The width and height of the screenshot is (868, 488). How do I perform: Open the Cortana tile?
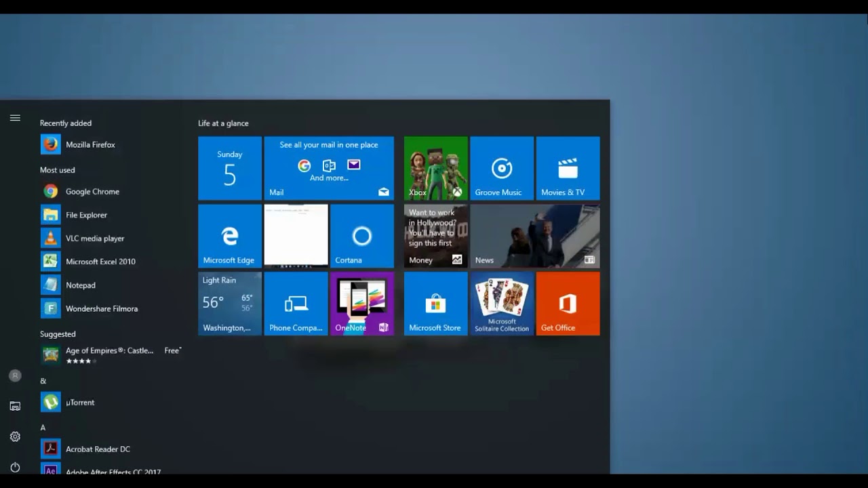pyautogui.click(x=362, y=236)
